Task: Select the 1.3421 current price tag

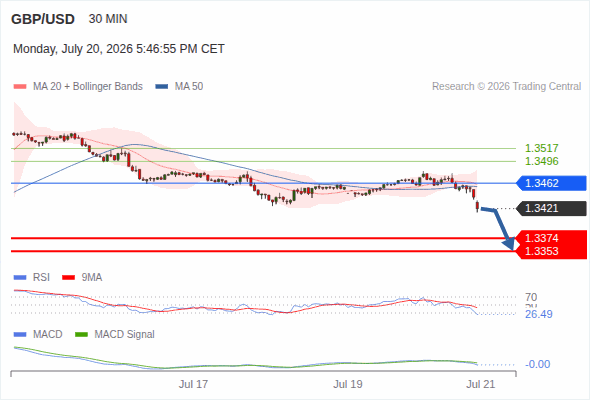Action: click(x=551, y=208)
